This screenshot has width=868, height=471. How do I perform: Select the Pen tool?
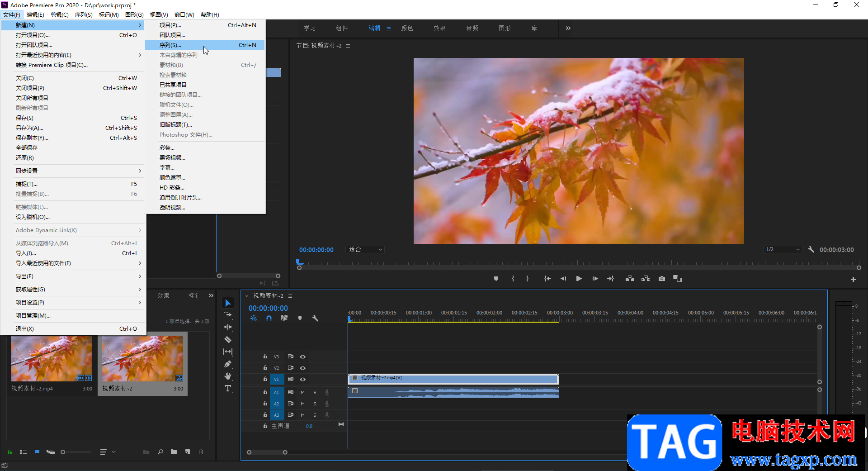click(x=228, y=364)
